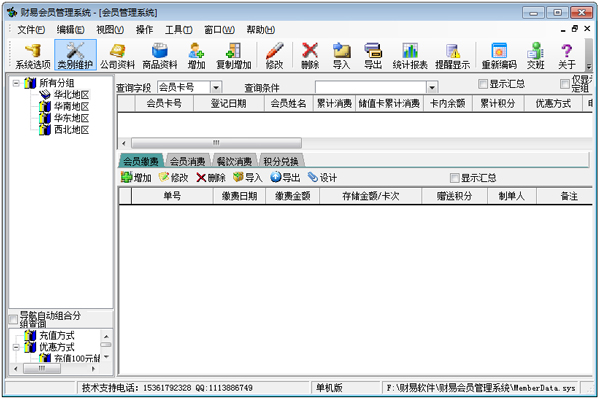Open the 视图(V) menu
The width and height of the screenshot is (600, 399).
coord(110,29)
